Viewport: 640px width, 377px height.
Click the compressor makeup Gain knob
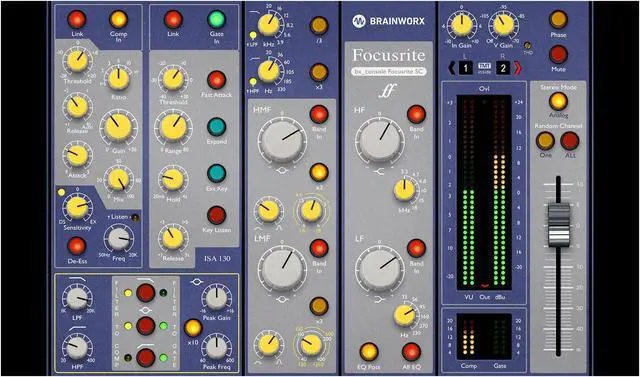(118, 126)
